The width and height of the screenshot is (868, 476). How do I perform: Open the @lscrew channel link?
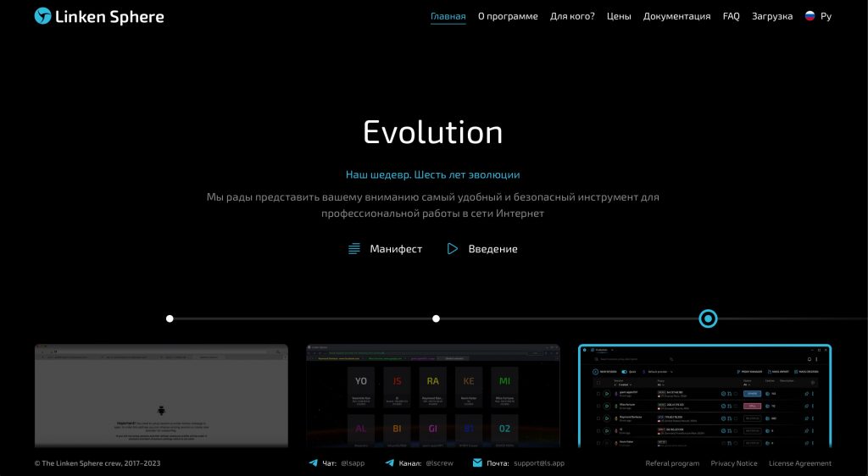point(440,463)
